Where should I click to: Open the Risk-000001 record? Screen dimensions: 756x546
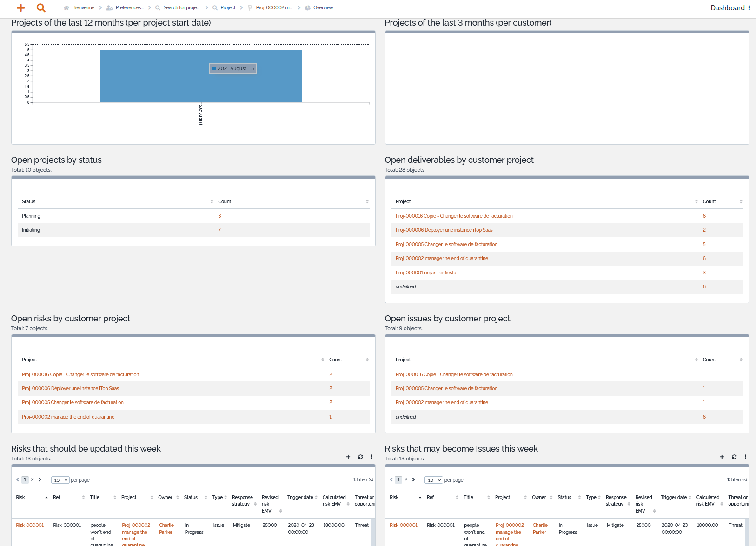point(30,525)
